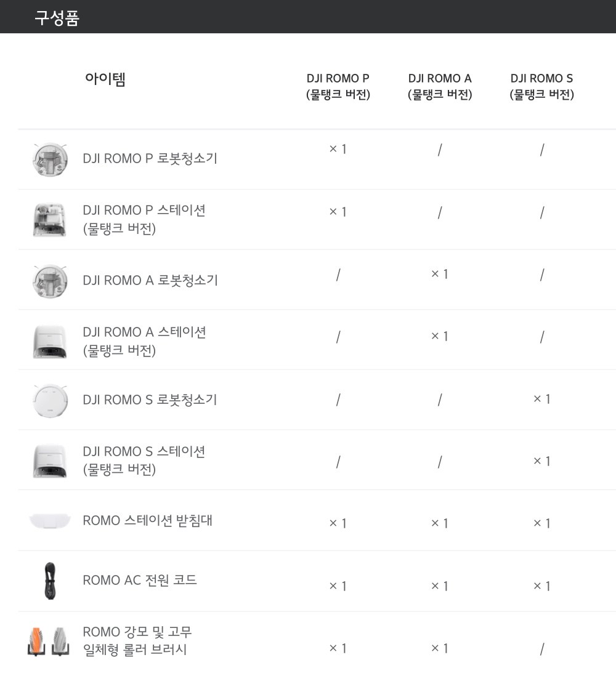
Task: Click the DJI ROMO P station image
Action: (50, 219)
